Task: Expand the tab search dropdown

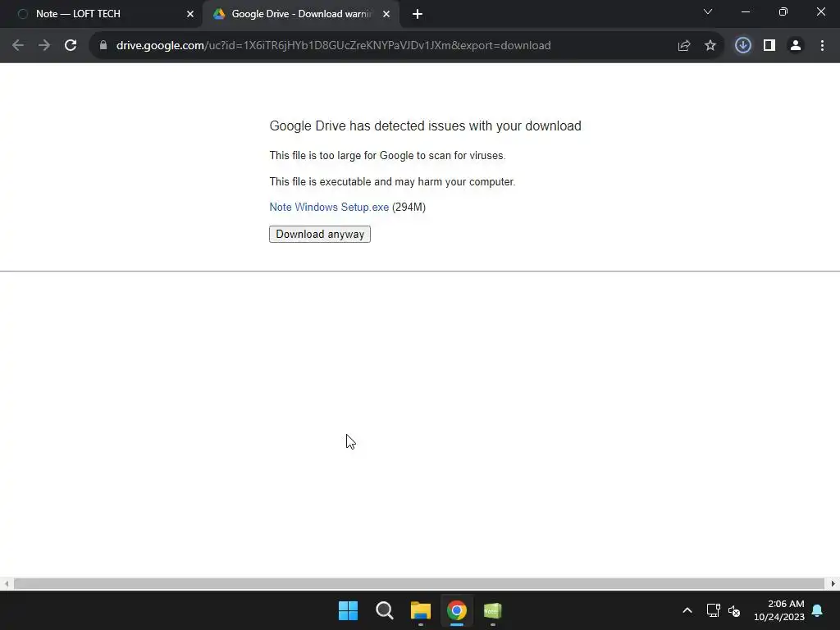Action: click(x=708, y=11)
